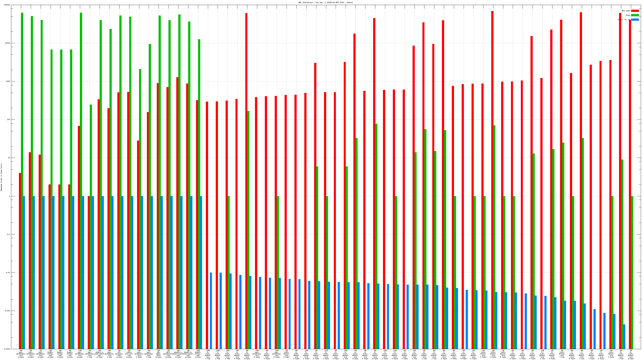
Task: Click the 'Message Count or Spam Score' axis title
Action: (1, 177)
